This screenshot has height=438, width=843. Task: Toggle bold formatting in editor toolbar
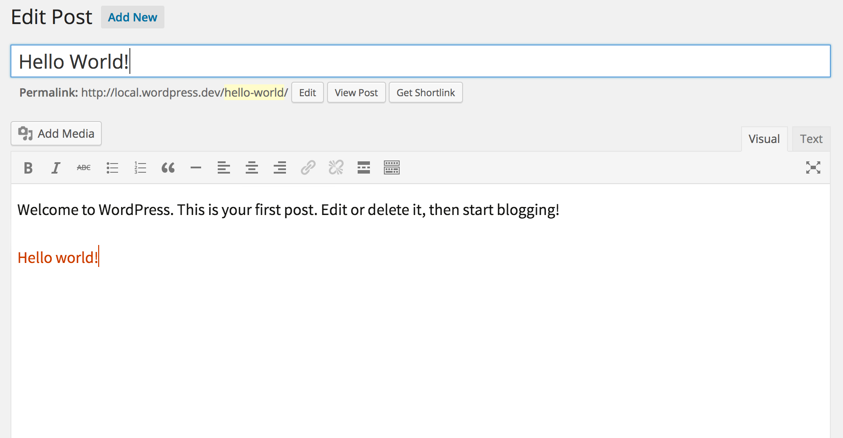point(28,168)
